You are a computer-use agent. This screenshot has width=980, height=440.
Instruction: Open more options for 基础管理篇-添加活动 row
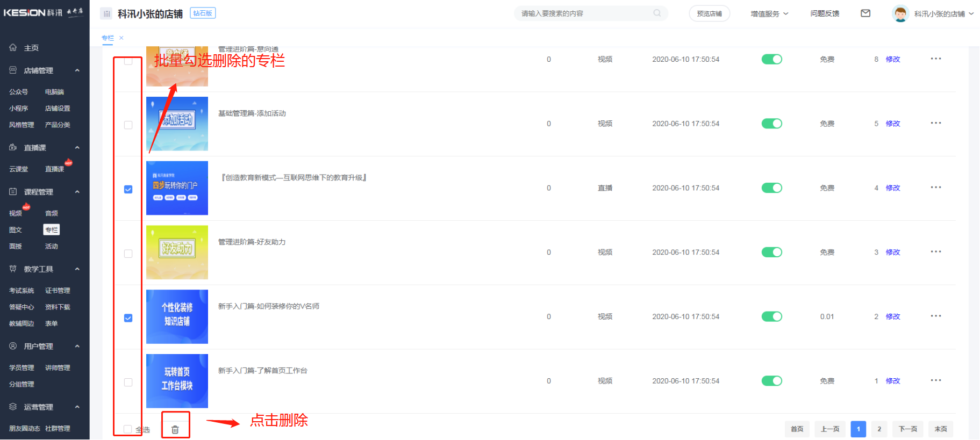click(x=935, y=124)
